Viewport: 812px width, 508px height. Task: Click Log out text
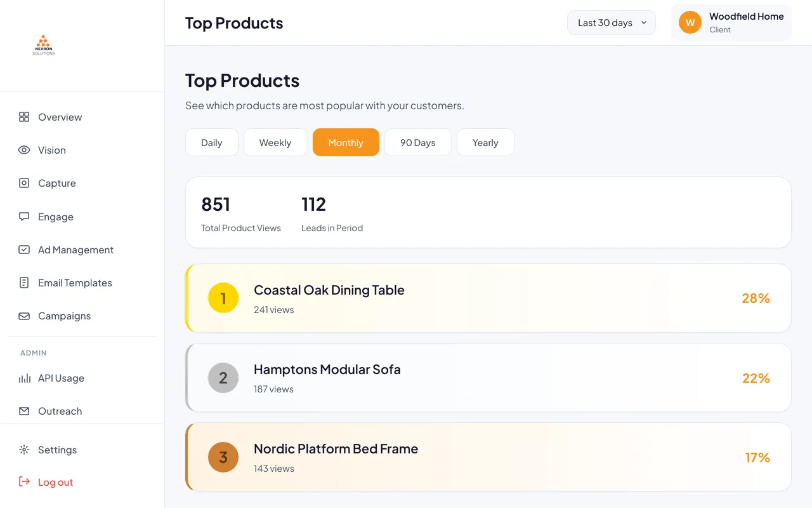[56, 482]
